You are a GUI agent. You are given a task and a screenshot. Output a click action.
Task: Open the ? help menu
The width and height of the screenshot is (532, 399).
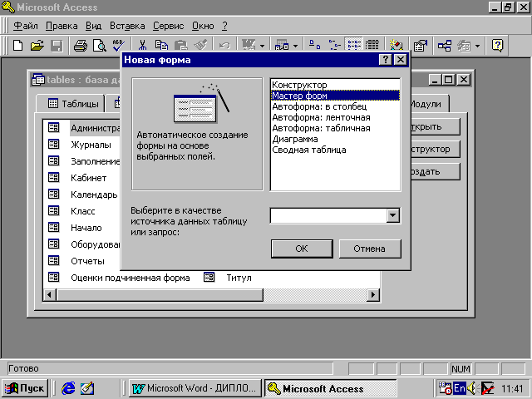pyautogui.click(x=224, y=26)
